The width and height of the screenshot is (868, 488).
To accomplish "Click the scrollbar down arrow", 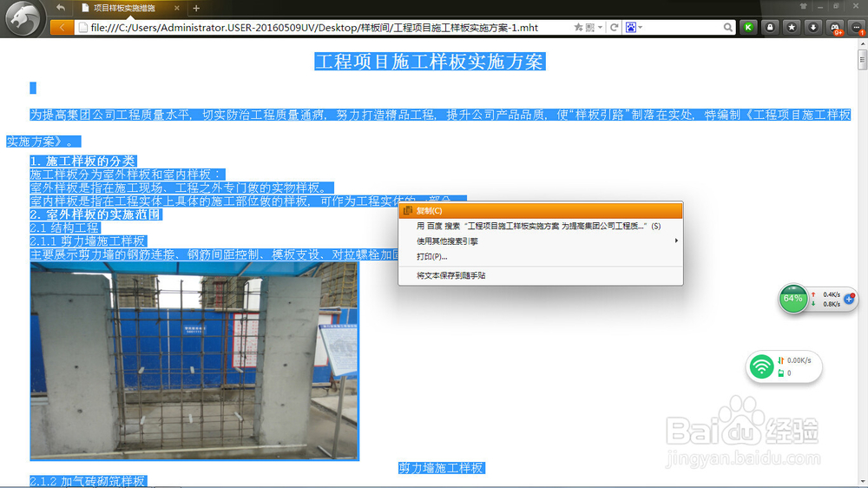I will (862, 482).
